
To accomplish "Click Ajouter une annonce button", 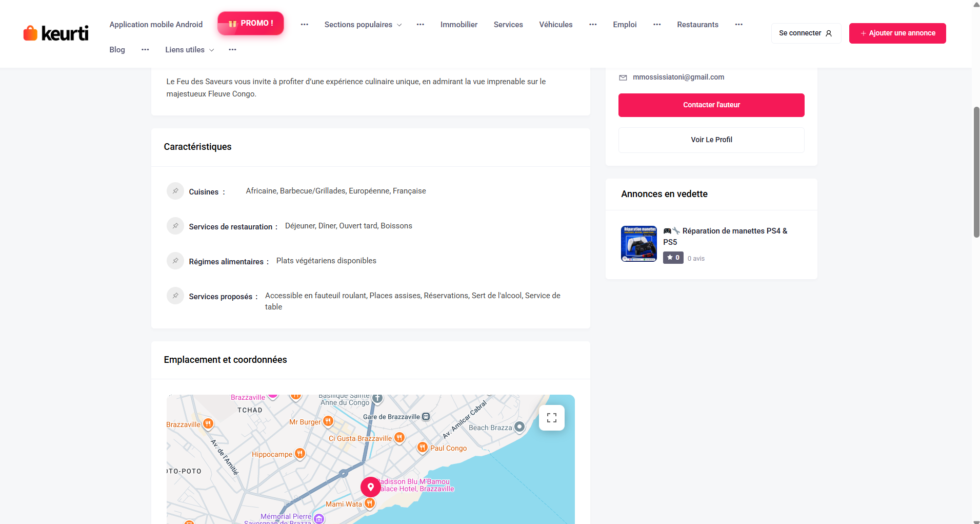I will point(897,33).
